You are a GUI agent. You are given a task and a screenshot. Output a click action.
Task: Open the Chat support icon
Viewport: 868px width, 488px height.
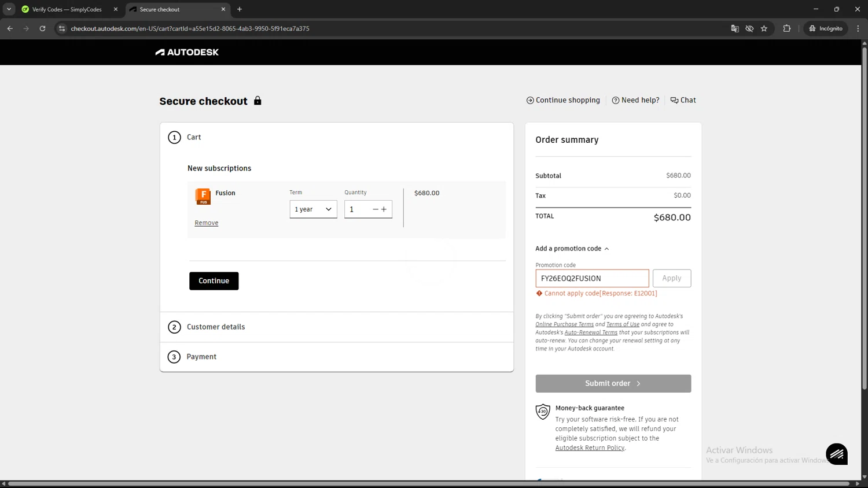[x=683, y=100]
